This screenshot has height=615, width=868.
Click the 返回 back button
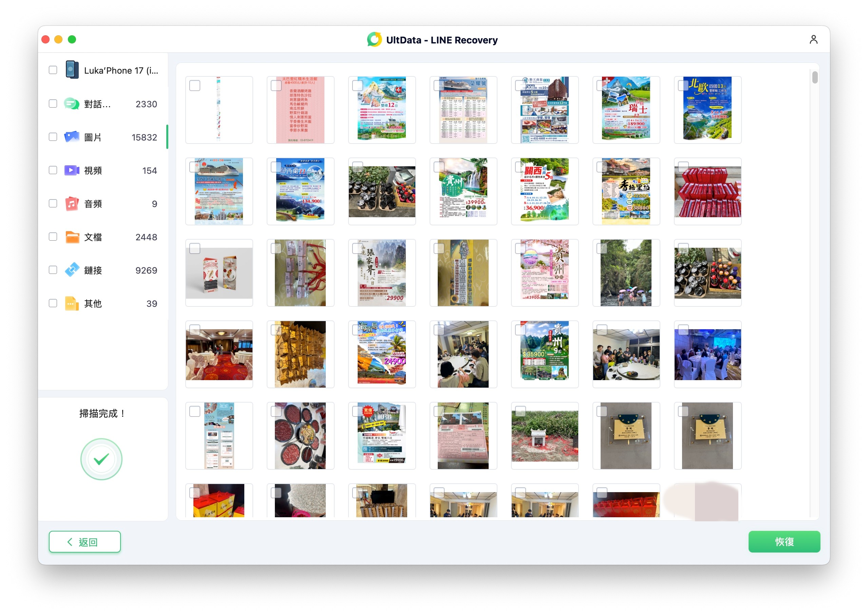(x=84, y=542)
